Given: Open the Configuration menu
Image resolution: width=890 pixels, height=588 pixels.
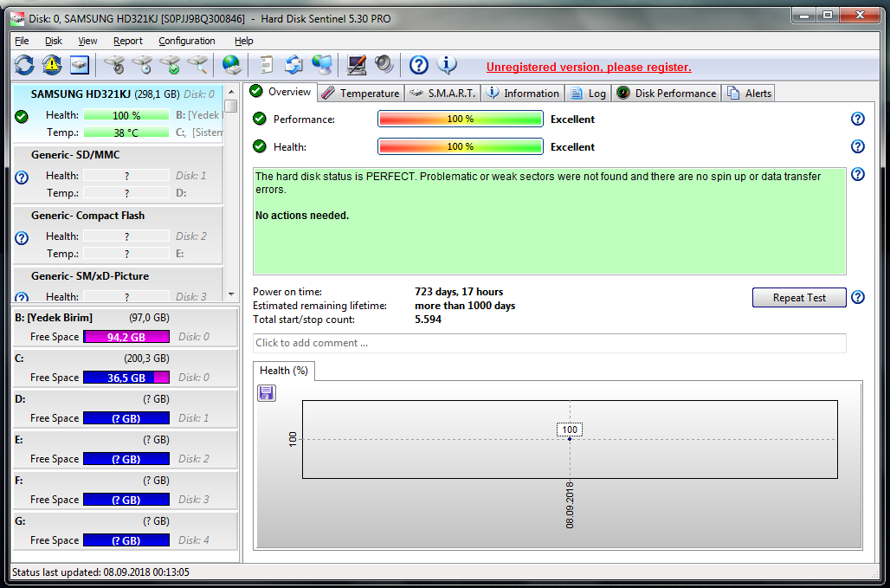Looking at the screenshot, I should pos(186,41).
